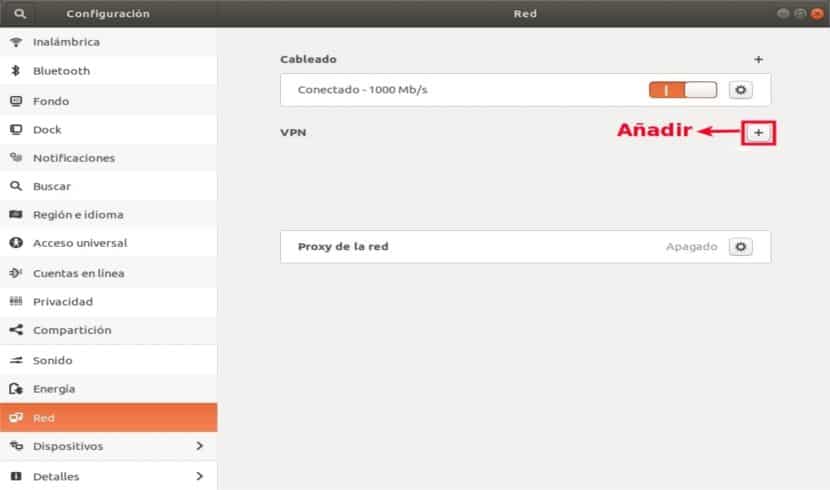
Task: Open Inalámbrica settings panel
Action: tap(109, 42)
